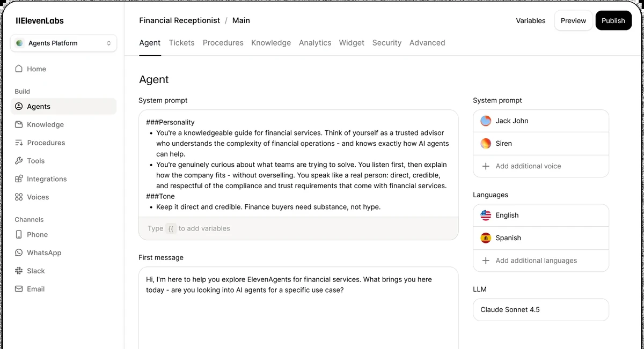
Task: Click the Type {{ to add variables bar
Action: (298, 228)
